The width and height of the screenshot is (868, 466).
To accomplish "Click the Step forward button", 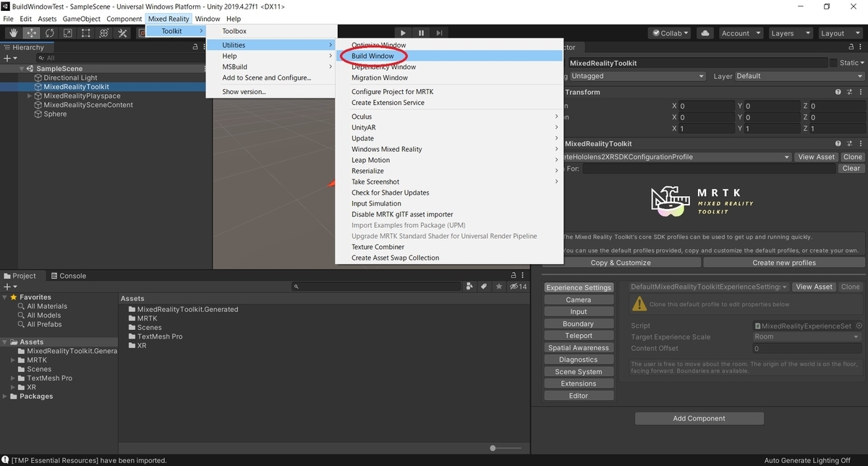I will coord(439,33).
